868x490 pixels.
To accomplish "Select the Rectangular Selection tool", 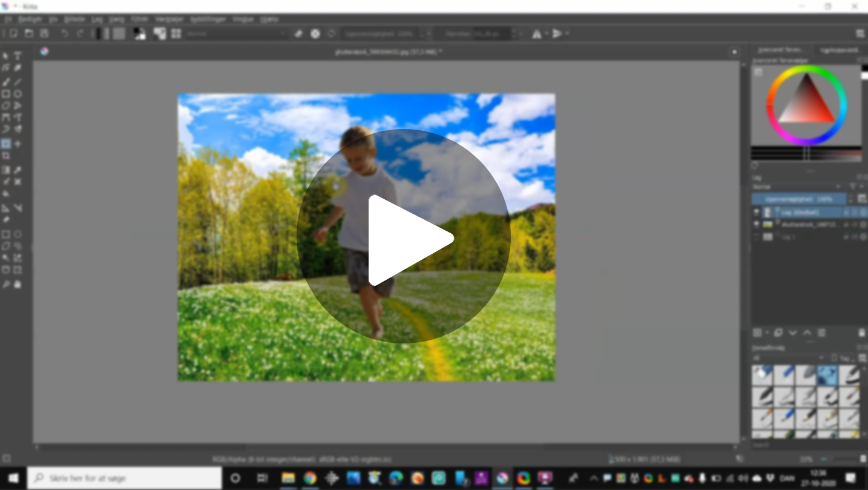I will tap(6, 234).
